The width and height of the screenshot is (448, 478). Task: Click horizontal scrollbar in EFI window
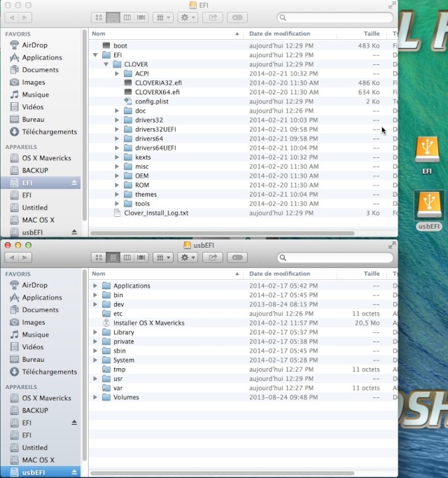[223, 233]
